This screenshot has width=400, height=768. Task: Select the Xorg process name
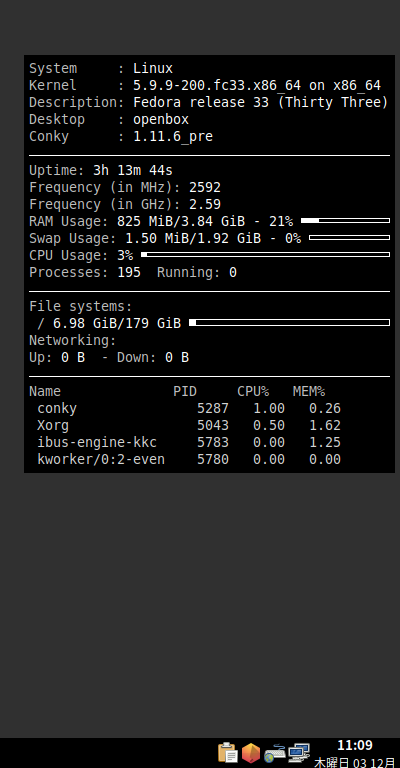coord(53,426)
